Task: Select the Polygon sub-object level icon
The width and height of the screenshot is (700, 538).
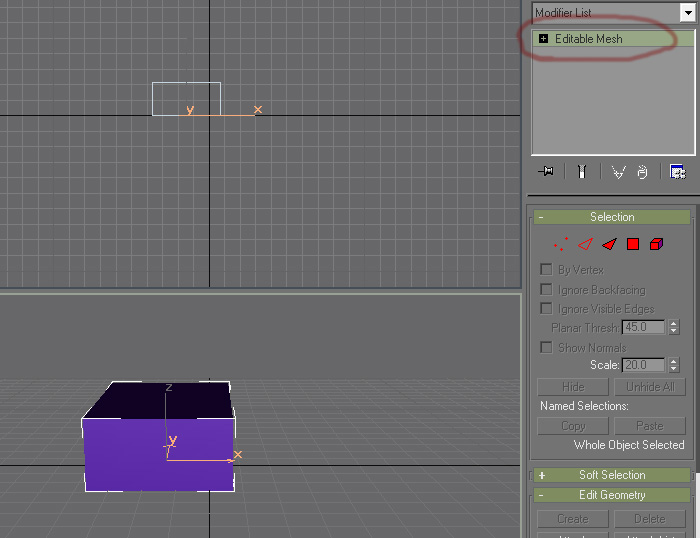Action: point(633,244)
